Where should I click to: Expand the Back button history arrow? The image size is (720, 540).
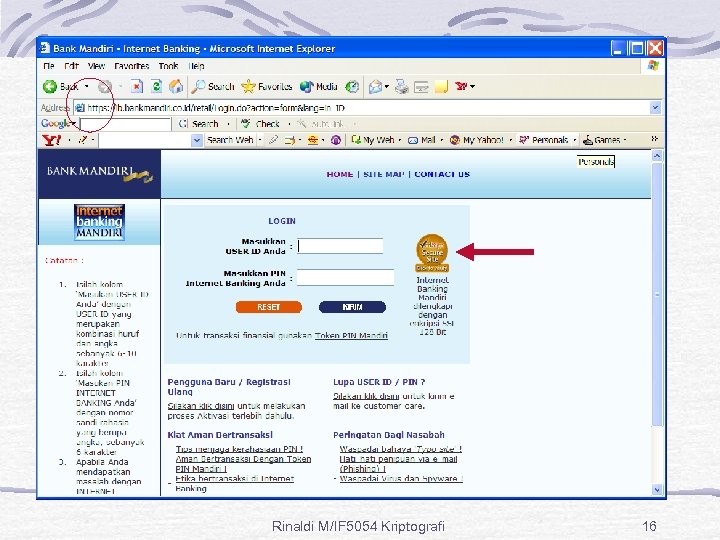point(86,86)
